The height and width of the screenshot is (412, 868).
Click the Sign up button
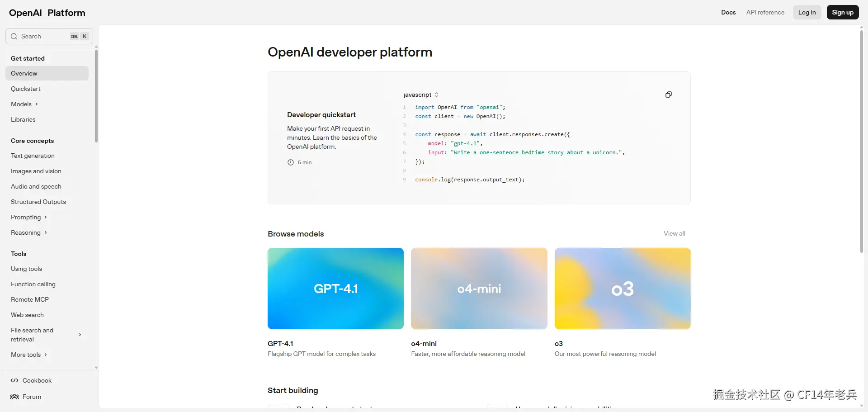(843, 12)
